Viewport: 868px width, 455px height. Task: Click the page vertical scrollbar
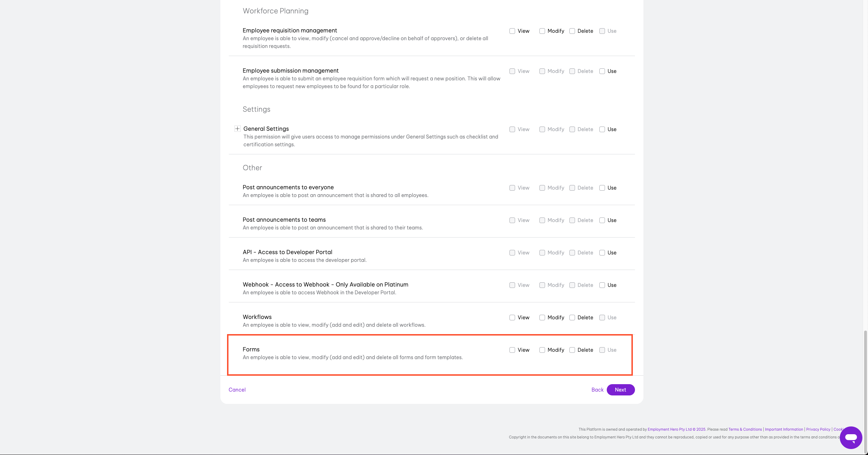tap(865, 388)
